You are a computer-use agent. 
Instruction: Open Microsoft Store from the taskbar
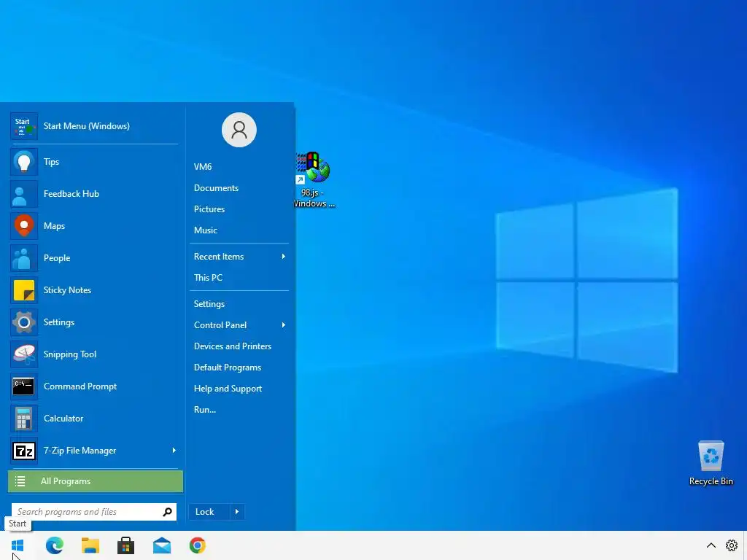125,545
